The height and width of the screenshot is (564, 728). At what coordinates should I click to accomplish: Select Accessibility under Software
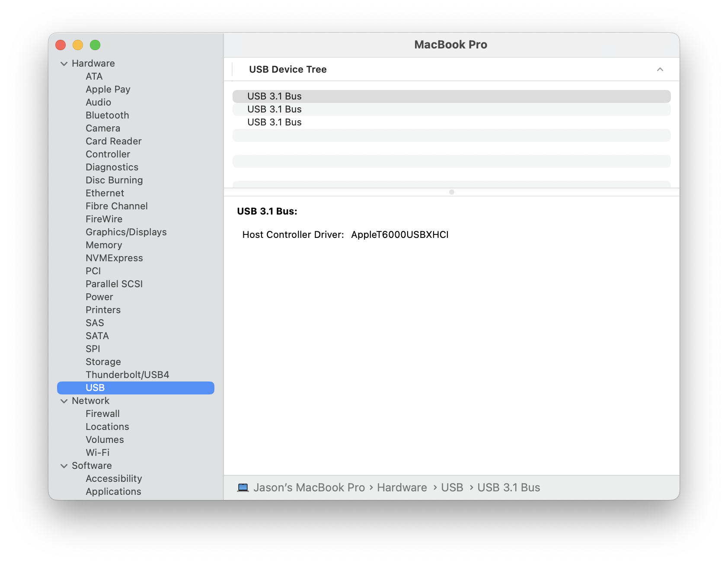pyautogui.click(x=114, y=479)
